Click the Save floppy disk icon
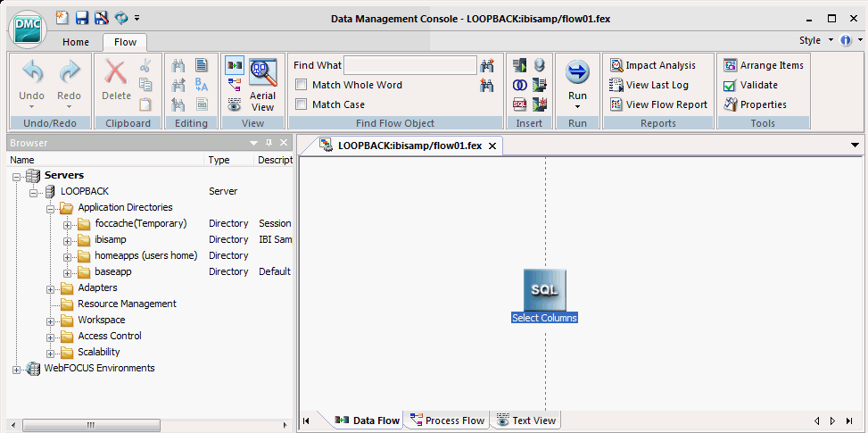The image size is (868, 433). pos(82,18)
